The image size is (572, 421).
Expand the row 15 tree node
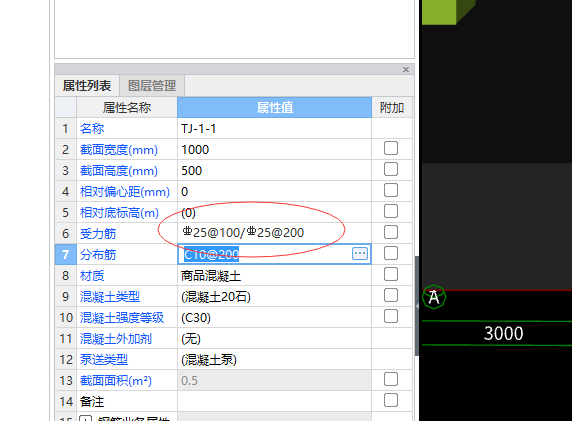click(85, 419)
